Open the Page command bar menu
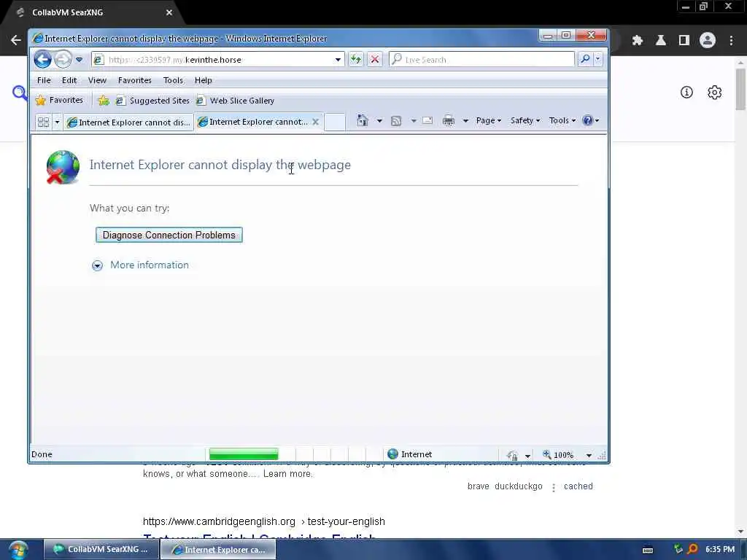The width and height of the screenshot is (747, 560). pyautogui.click(x=488, y=120)
